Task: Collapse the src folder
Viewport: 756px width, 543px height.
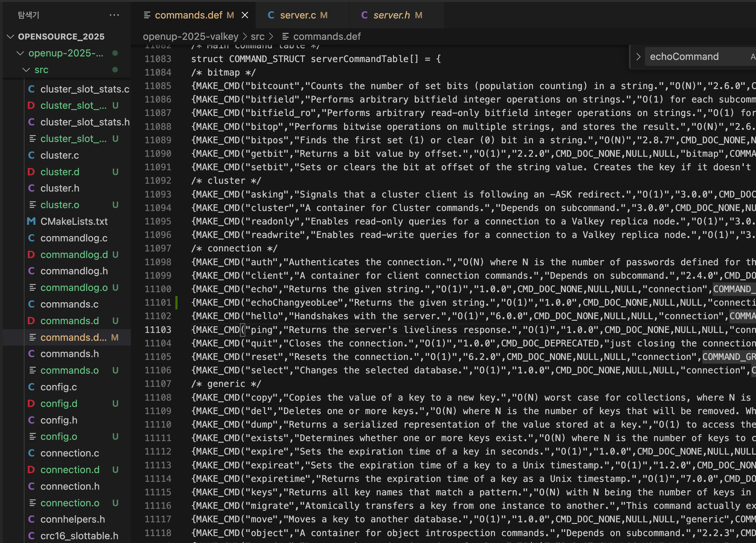Action: click(26, 70)
